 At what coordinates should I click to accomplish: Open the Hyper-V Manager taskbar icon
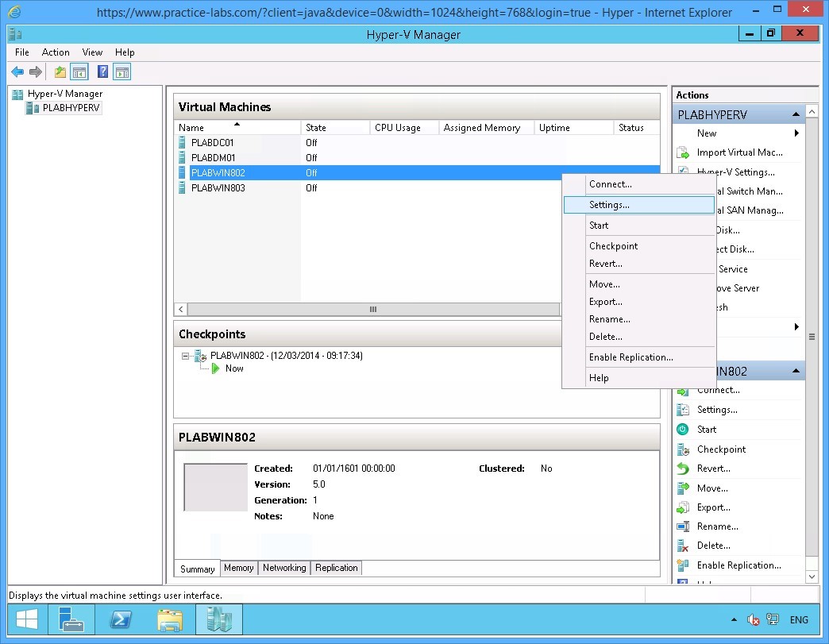pos(219,619)
